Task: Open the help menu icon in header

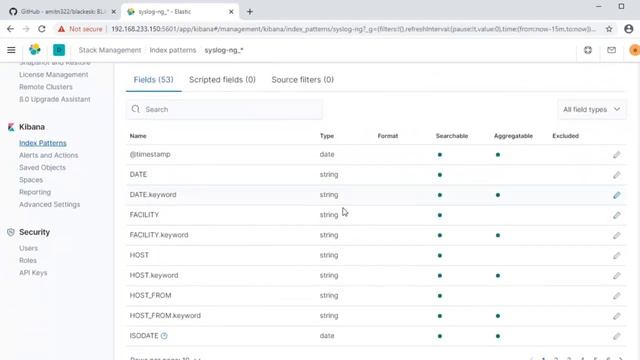Action: (x=588, y=50)
